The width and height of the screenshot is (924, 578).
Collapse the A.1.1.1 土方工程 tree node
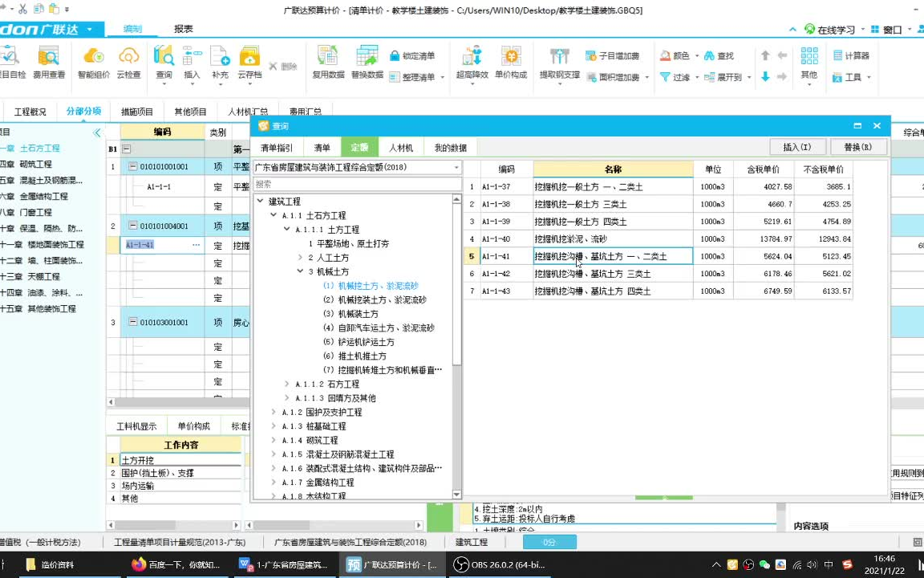coord(286,229)
